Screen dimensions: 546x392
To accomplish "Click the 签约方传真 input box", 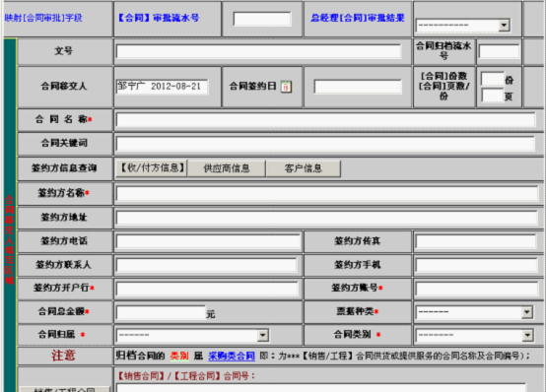I will point(476,241).
